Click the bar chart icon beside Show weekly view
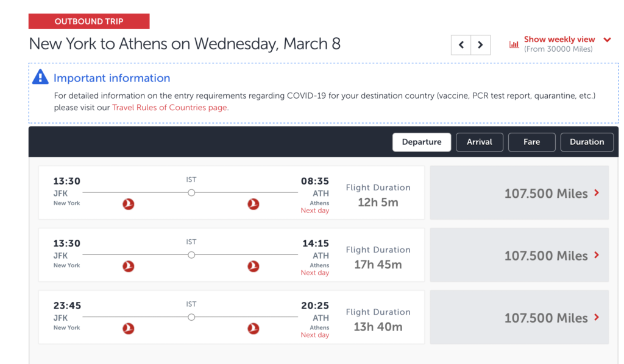624x364 pixels. click(x=514, y=44)
